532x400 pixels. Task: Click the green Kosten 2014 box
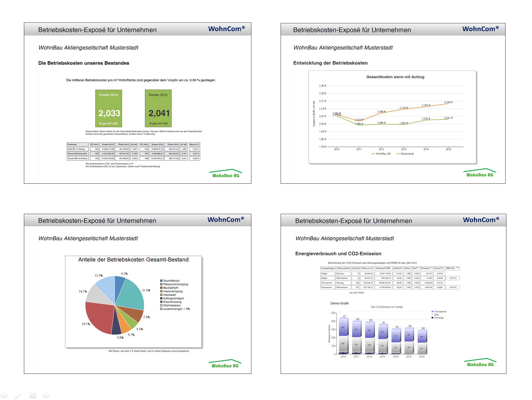pyautogui.click(x=109, y=108)
